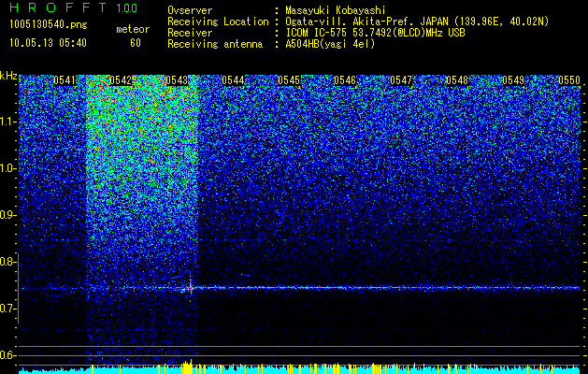588x374 pixels.
Task: Click the file name 1005130540.png
Action: 49,25
